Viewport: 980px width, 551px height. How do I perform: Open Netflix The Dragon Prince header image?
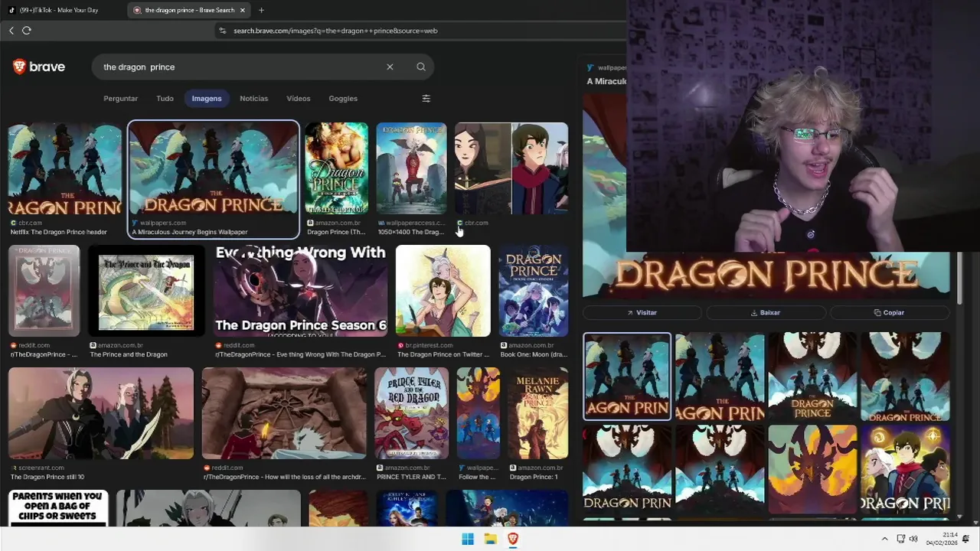point(65,169)
